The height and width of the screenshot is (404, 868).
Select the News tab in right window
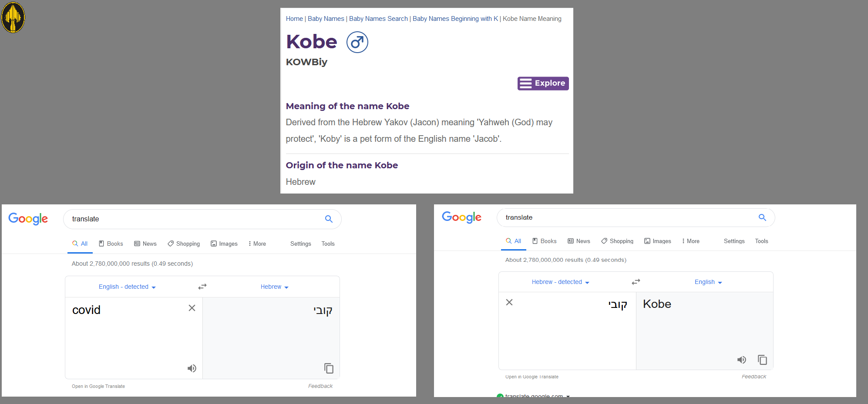579,241
